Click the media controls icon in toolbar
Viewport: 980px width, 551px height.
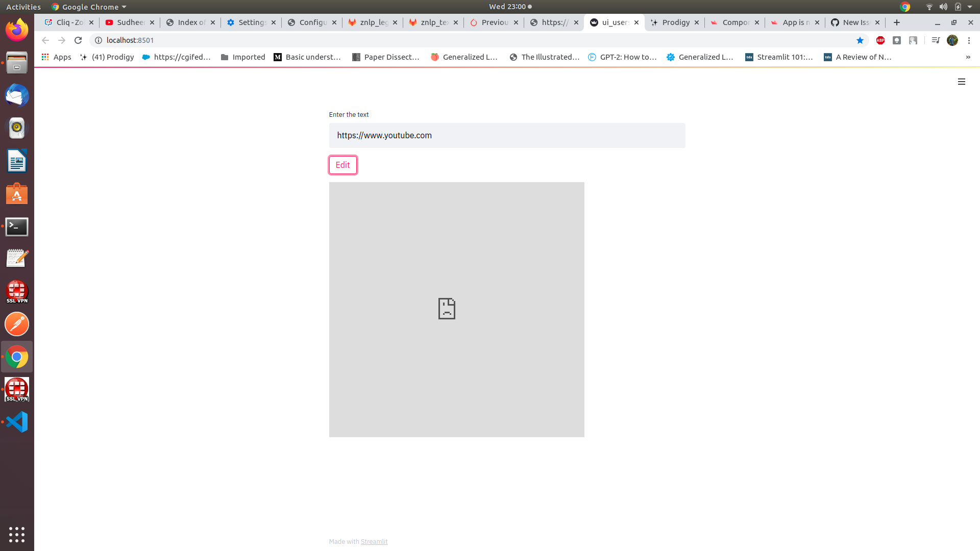pyautogui.click(x=936, y=40)
